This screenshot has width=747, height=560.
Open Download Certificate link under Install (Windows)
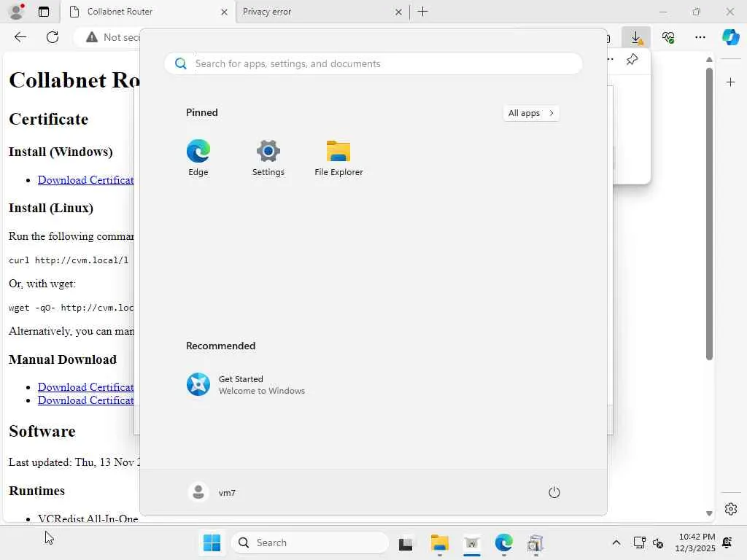[86, 180]
